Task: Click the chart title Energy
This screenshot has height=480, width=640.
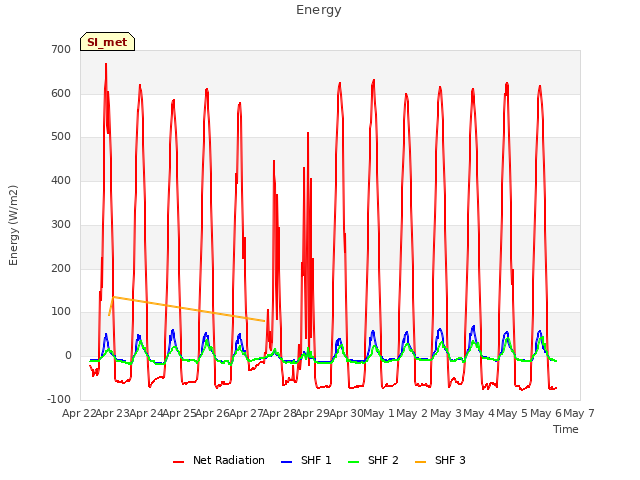Action: 319,10
